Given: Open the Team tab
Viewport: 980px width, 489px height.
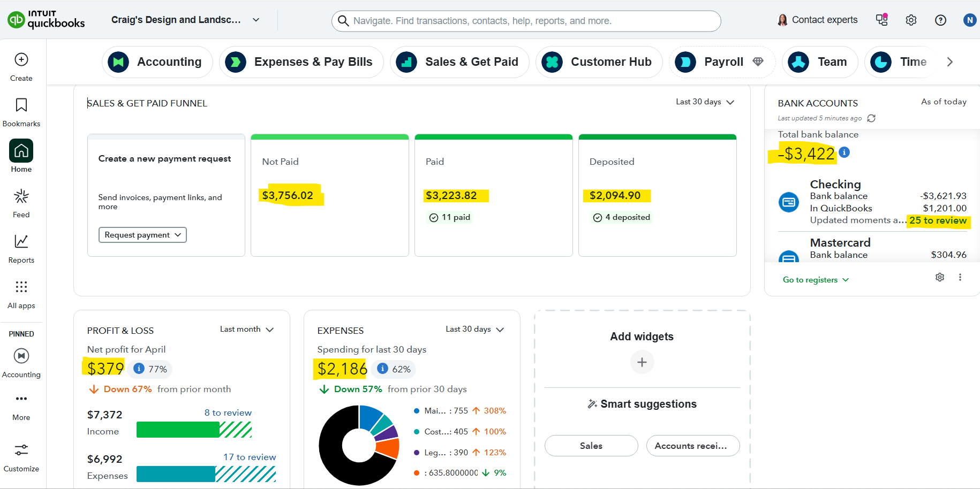Looking at the screenshot, I should click(820, 62).
